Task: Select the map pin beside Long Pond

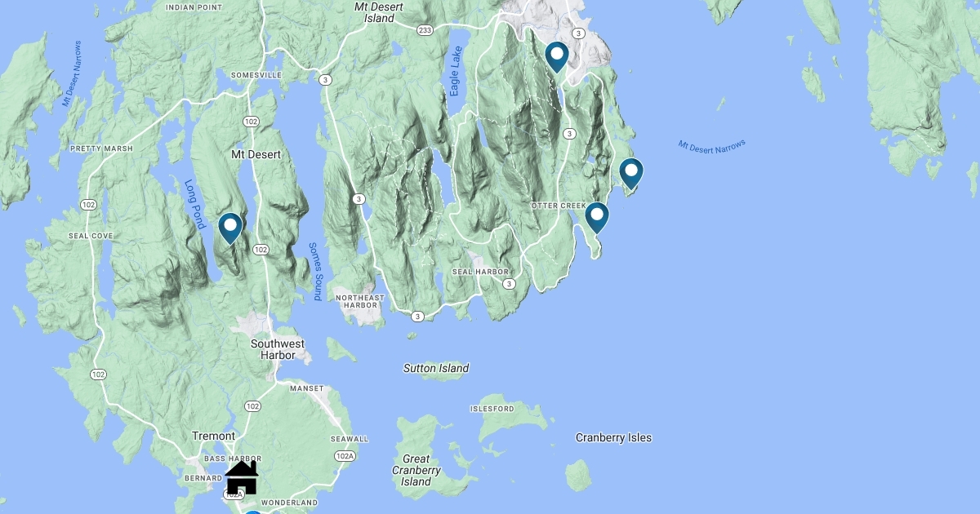Action: click(230, 228)
